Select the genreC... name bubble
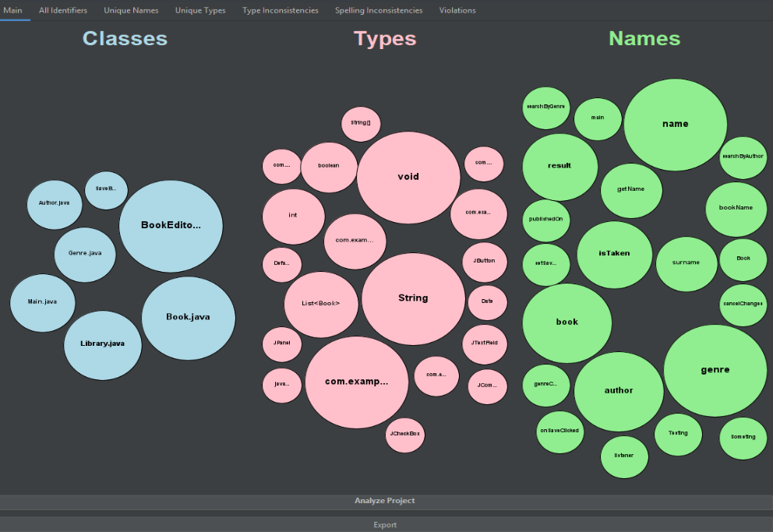The width and height of the screenshot is (773, 532). 545,386
